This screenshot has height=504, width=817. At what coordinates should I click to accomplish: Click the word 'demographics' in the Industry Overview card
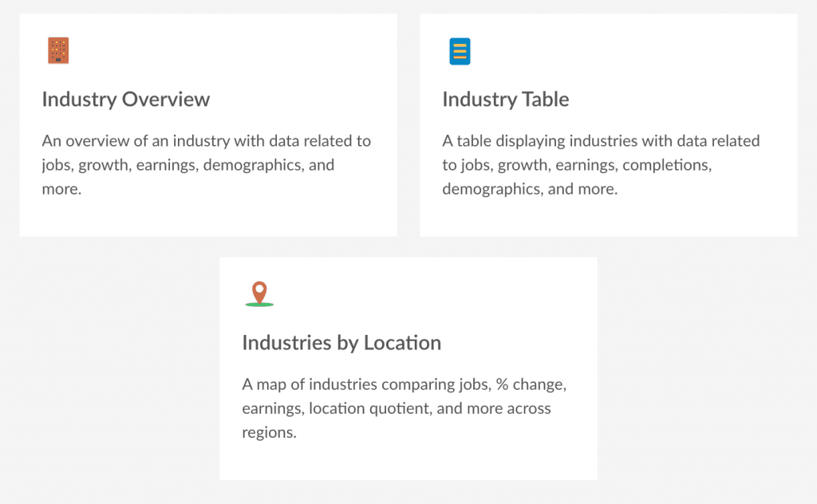pyautogui.click(x=253, y=165)
